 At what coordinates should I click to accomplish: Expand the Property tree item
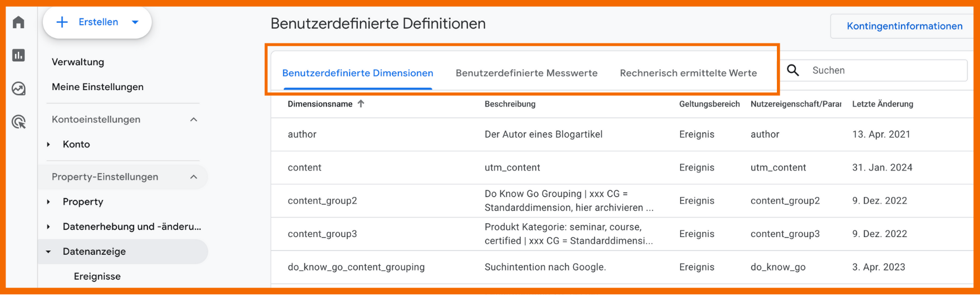49,202
